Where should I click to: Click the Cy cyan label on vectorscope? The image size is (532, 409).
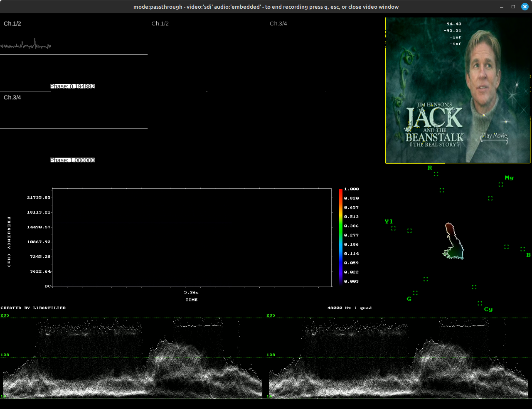point(488,309)
